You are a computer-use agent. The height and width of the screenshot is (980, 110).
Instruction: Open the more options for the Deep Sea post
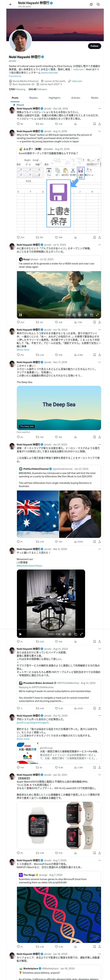coord(100,362)
